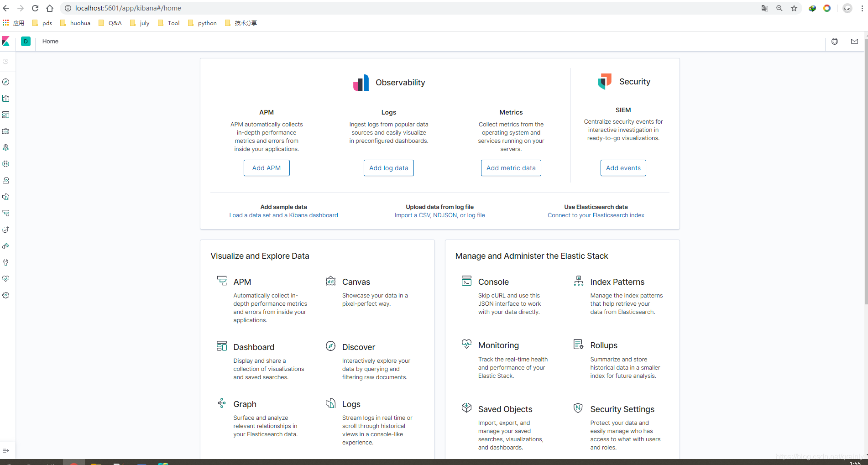Open Visualize chart icon in sidebar

pyautogui.click(x=6, y=99)
